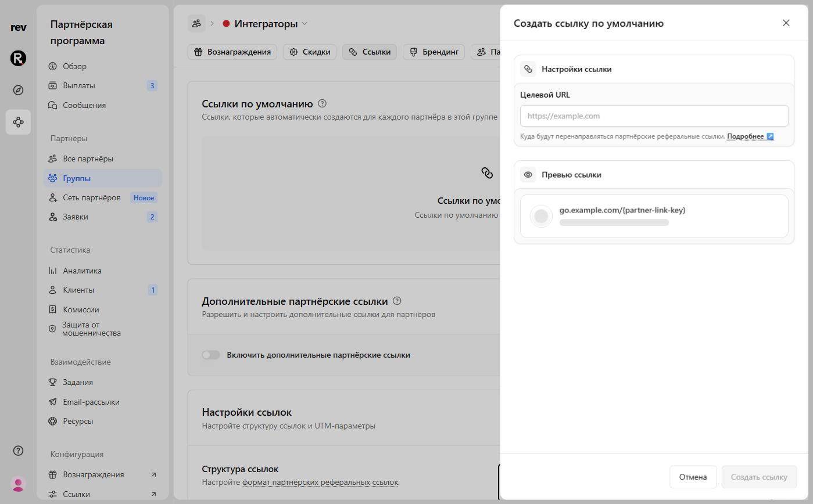Click help icon beside Дополнительные партнёрские ссылки
Image resolution: width=813 pixels, height=504 pixels.
(397, 301)
